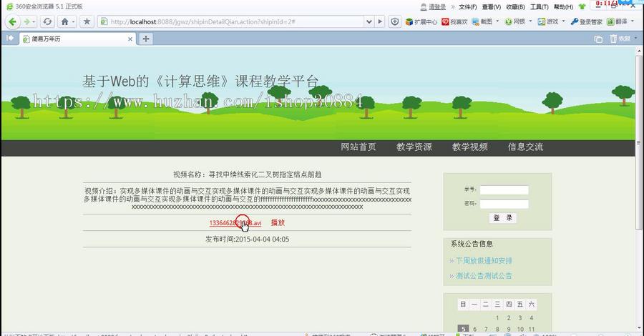Open the 下周放假通知安排 announcement
The height and width of the screenshot is (336, 644).
(484, 260)
